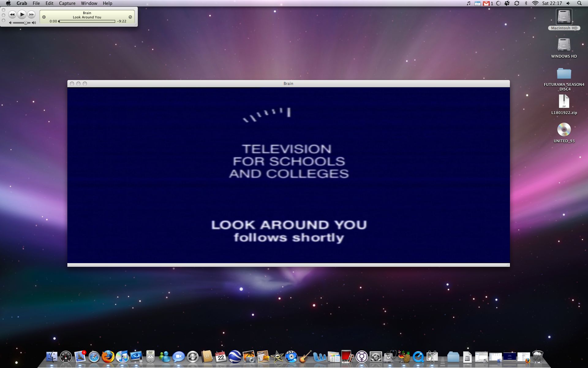
Task: Click the playback progress bar in the mini player
Action: [87, 21]
